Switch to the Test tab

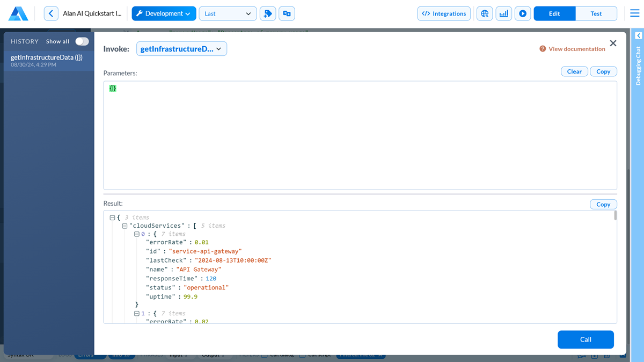[x=596, y=14]
